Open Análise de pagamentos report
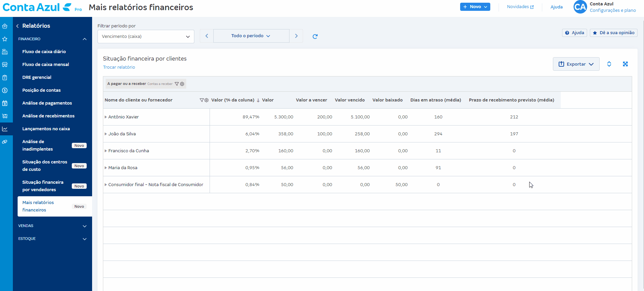Screen dimensions: 644x291 click(47, 103)
